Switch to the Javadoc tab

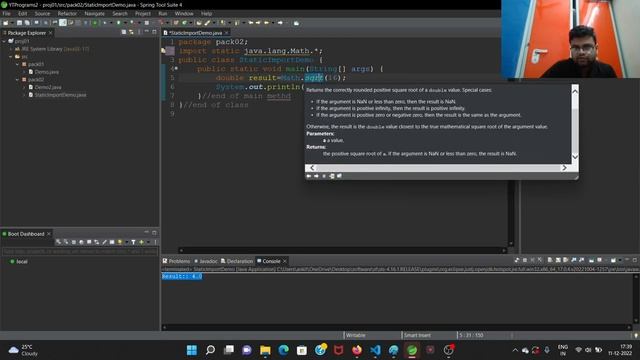[x=206, y=261]
